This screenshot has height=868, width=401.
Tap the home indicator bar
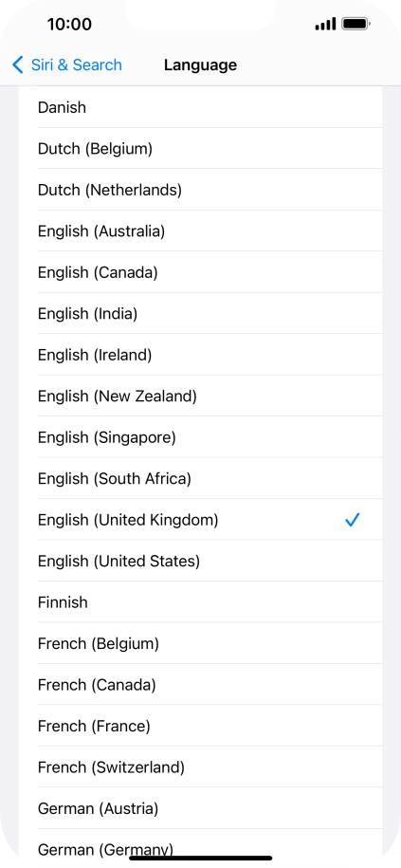coord(201,858)
